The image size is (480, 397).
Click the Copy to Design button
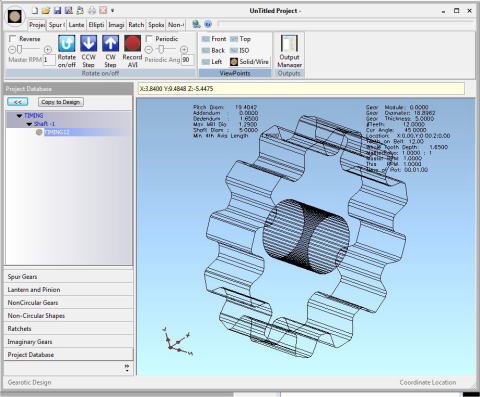pos(61,102)
